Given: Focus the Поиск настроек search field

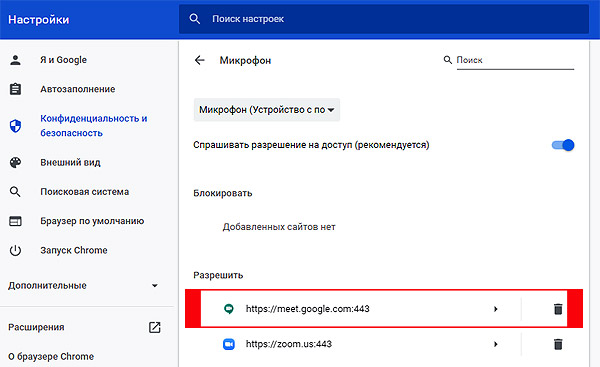Looking at the screenshot, I should [384, 19].
